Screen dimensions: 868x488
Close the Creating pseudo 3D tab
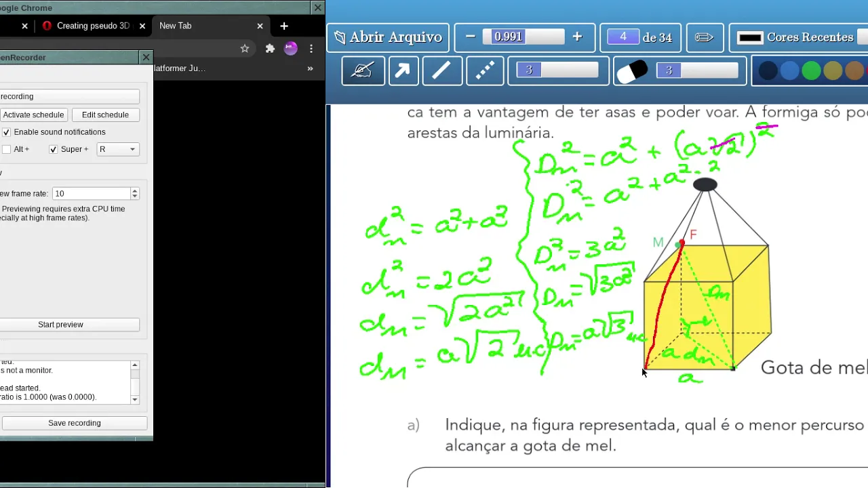click(x=142, y=26)
